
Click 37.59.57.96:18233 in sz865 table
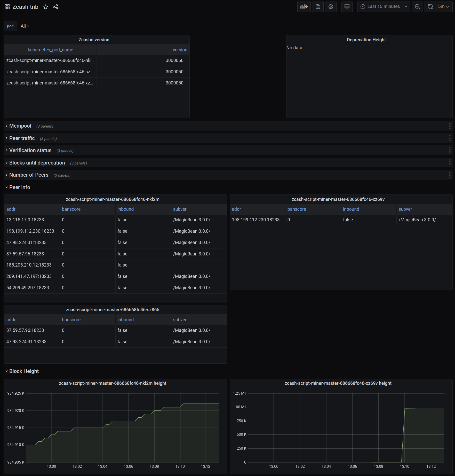(25, 330)
